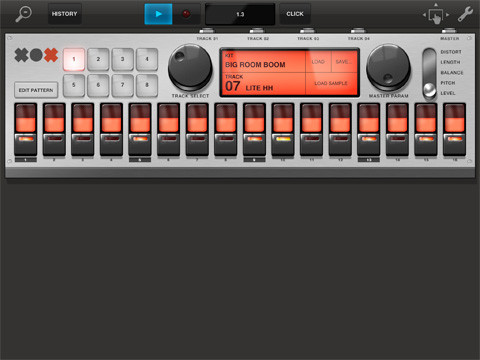Tap the track 07 LITE HH display
Image resolution: width=480 pixels, height=360 pixels.
click(263, 84)
